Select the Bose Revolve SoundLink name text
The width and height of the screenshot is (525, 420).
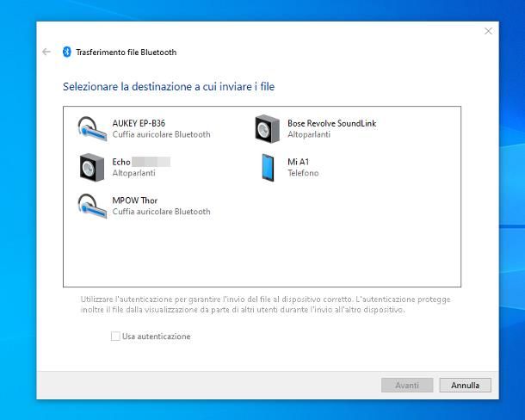click(x=332, y=123)
